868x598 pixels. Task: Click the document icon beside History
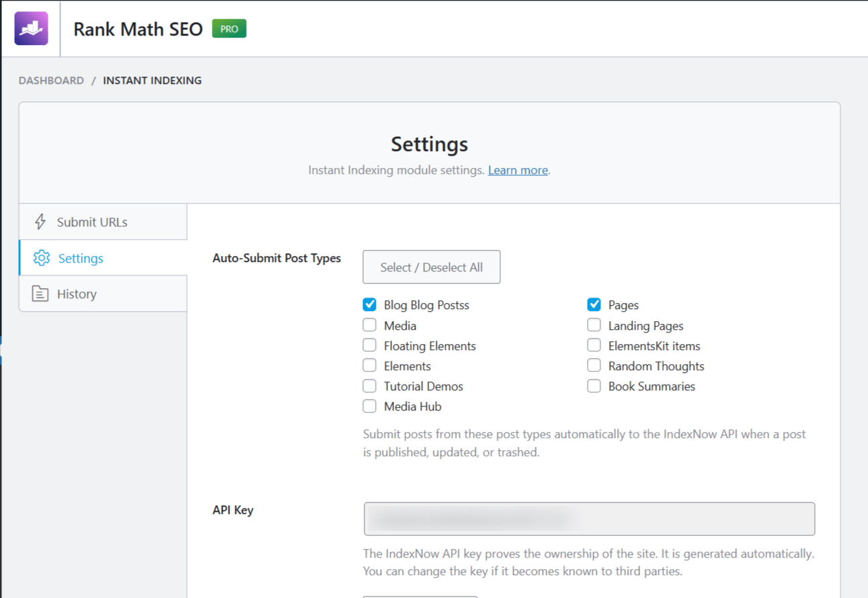click(x=40, y=294)
